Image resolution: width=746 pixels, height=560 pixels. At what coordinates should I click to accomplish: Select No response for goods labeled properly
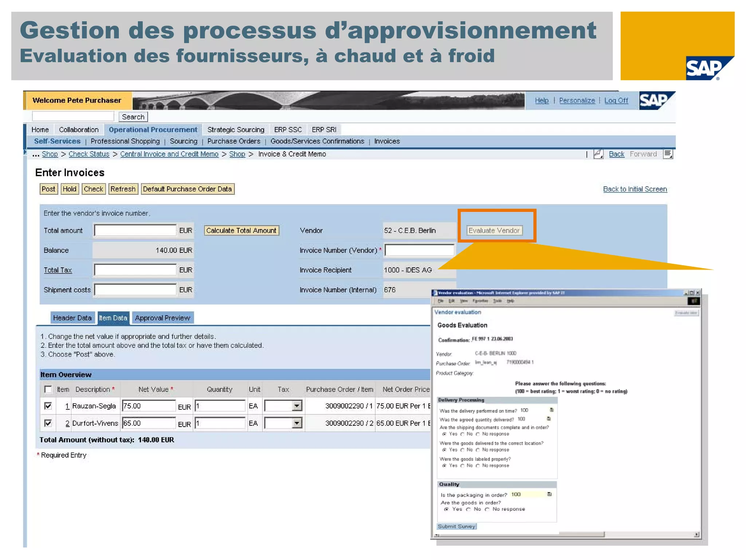coord(478,466)
